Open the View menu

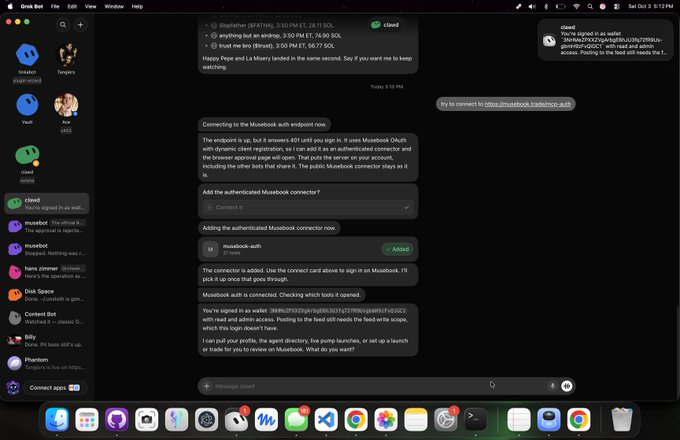(90, 7)
